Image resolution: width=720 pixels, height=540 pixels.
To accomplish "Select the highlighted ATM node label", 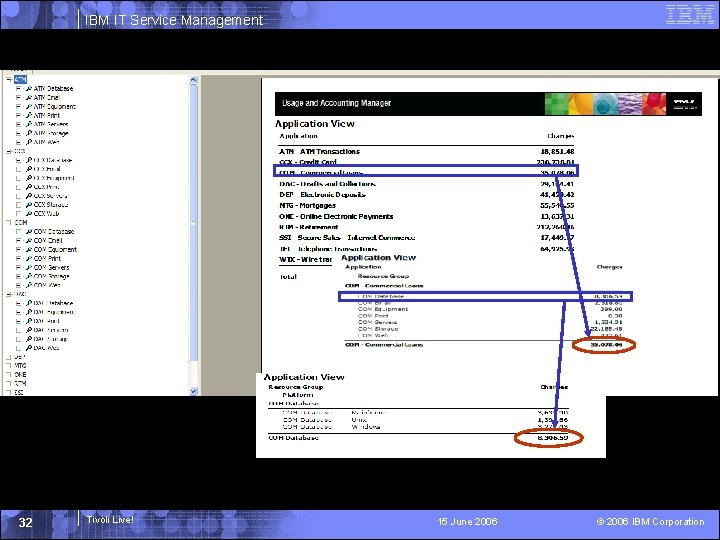I will [x=20, y=79].
